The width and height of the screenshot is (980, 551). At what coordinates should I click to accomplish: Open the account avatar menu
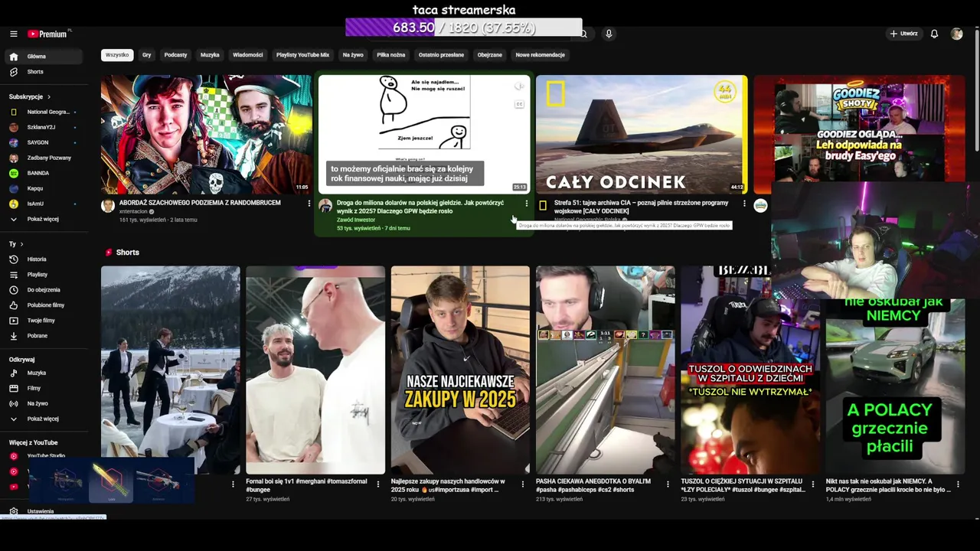tap(956, 34)
